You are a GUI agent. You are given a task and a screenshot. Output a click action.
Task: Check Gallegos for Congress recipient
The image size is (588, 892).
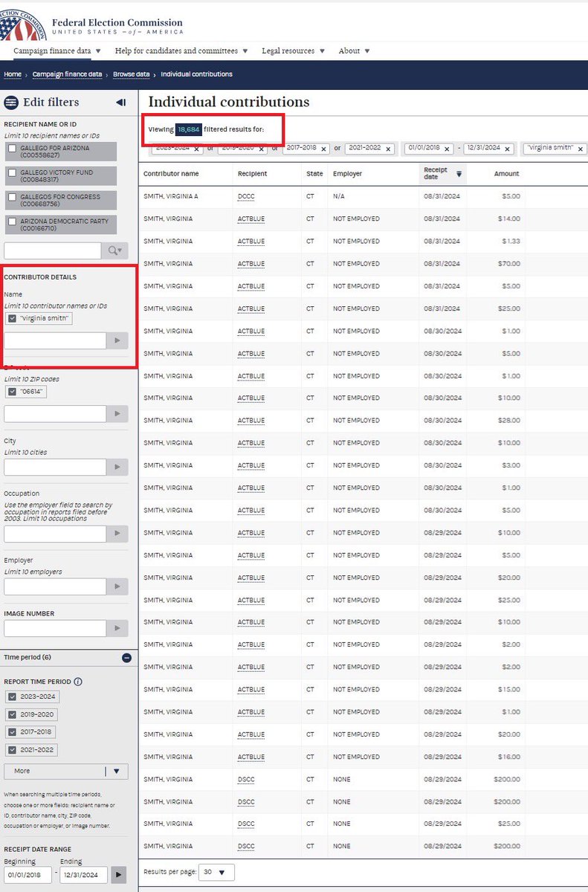point(12,197)
